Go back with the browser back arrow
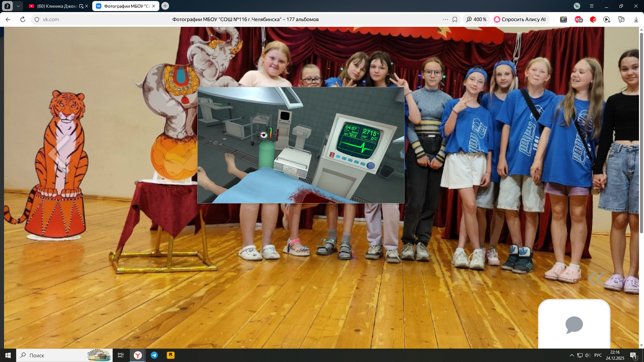Image resolution: width=644 pixels, height=362 pixels. [8, 19]
